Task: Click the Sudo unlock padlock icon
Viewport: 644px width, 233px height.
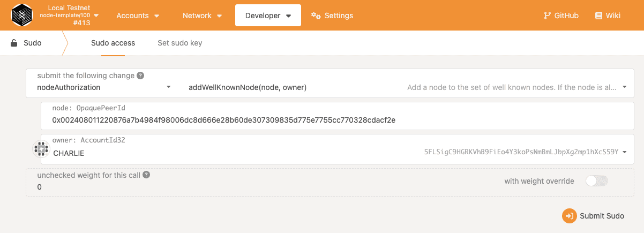Action: (x=14, y=43)
